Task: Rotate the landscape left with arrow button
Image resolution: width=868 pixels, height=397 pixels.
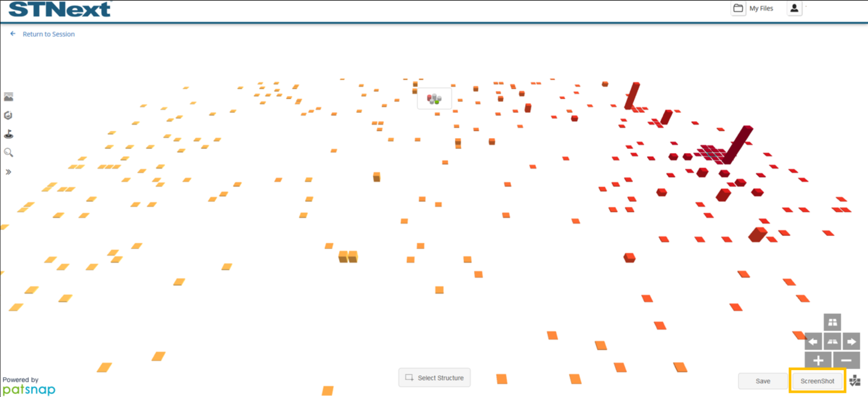Action: (x=813, y=342)
